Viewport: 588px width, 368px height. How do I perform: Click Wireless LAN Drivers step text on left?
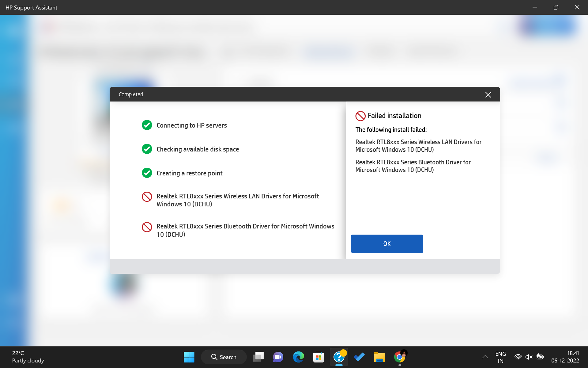coord(238,200)
